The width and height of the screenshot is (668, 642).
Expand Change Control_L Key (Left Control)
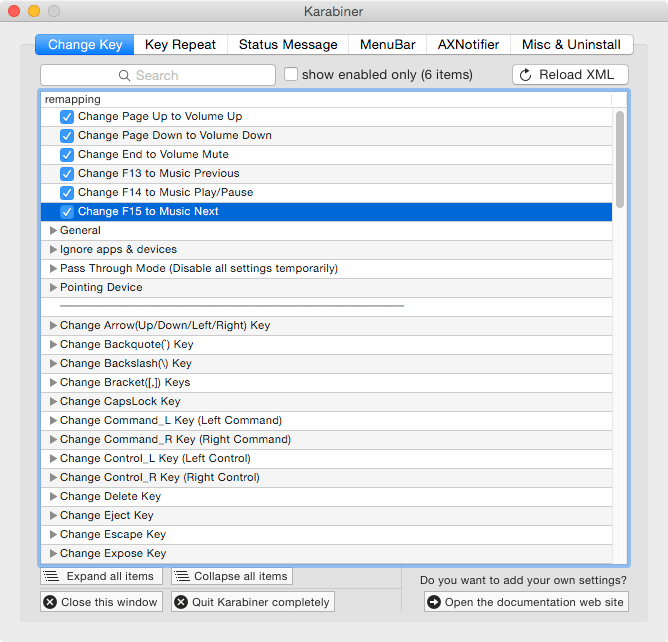(53, 458)
